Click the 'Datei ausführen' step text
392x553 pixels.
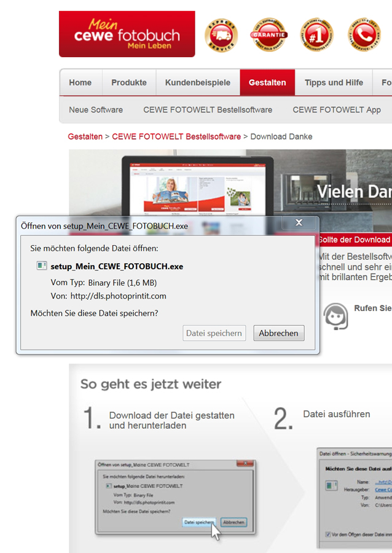click(337, 414)
